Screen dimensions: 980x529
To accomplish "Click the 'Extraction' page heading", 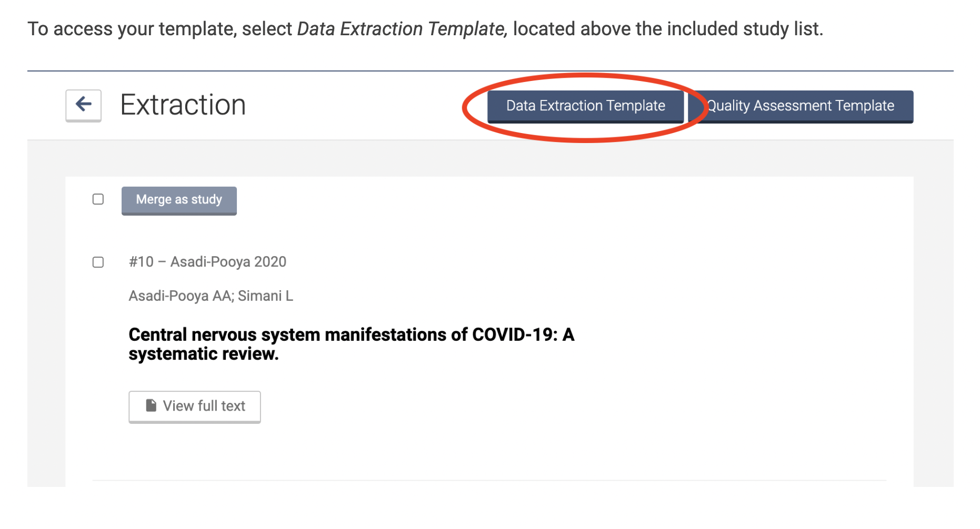I will pyautogui.click(x=183, y=105).
